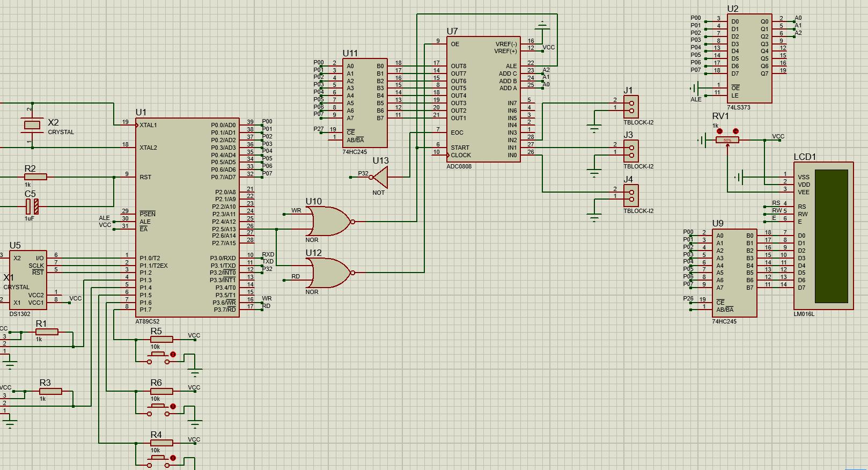This screenshot has width=868, height=470.
Task: Click the TBLOCK-I2 label under J4
Action: (x=638, y=211)
